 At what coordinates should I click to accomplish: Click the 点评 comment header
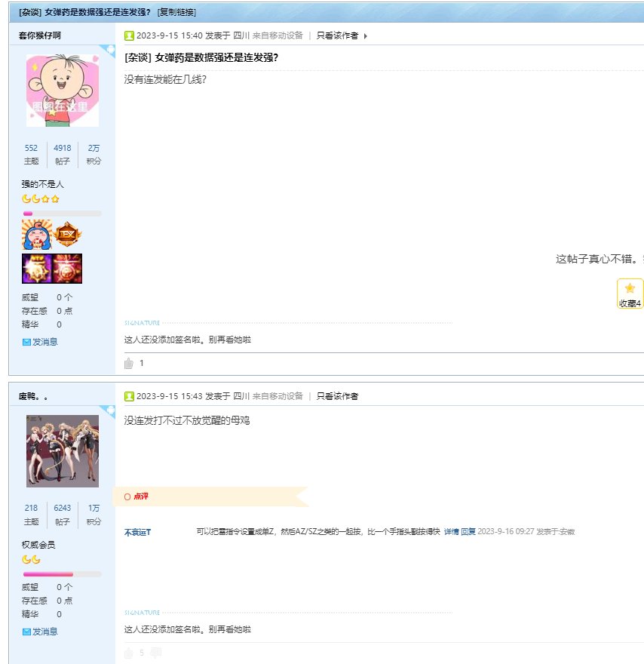pos(141,496)
